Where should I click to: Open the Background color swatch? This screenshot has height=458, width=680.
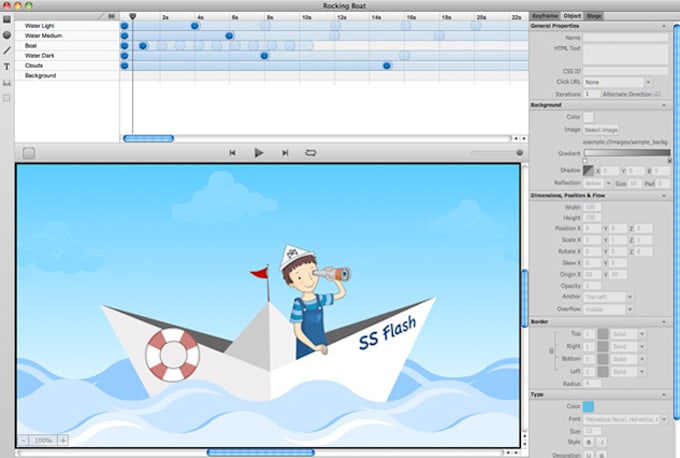(x=588, y=117)
